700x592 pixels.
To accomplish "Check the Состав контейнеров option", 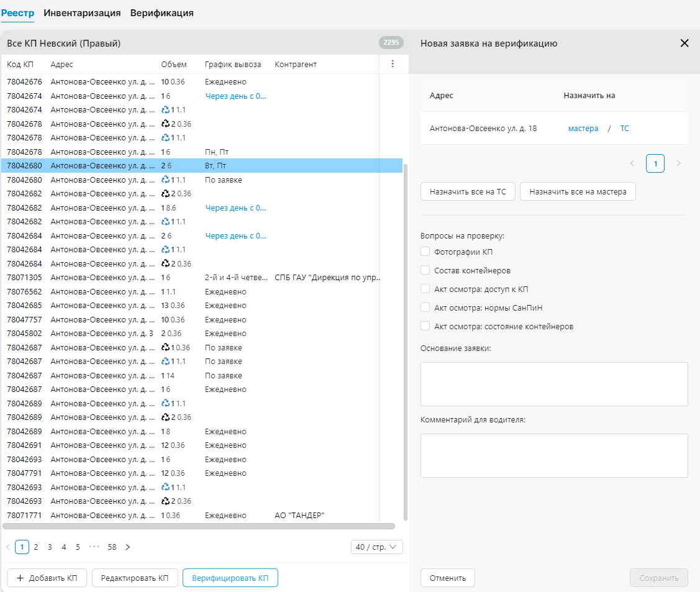I will pos(425,270).
